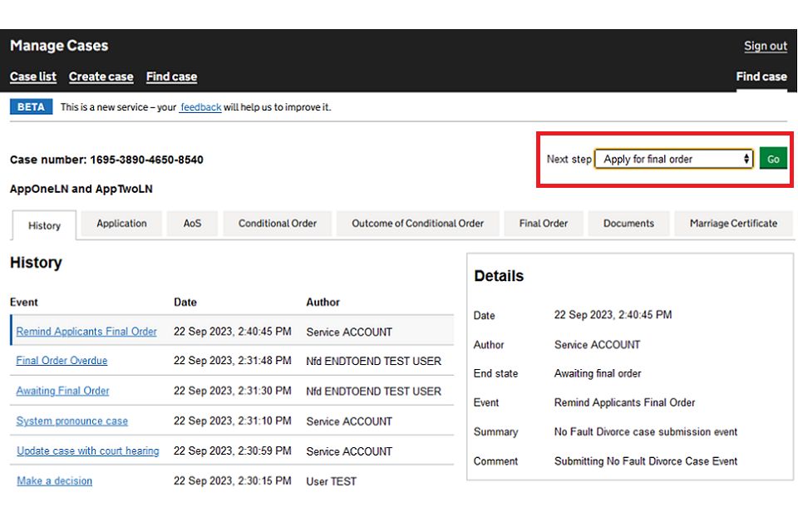The height and width of the screenshot is (532, 798).
Task: Open the Outcome of Conditional Order tab
Action: pyautogui.click(x=417, y=224)
